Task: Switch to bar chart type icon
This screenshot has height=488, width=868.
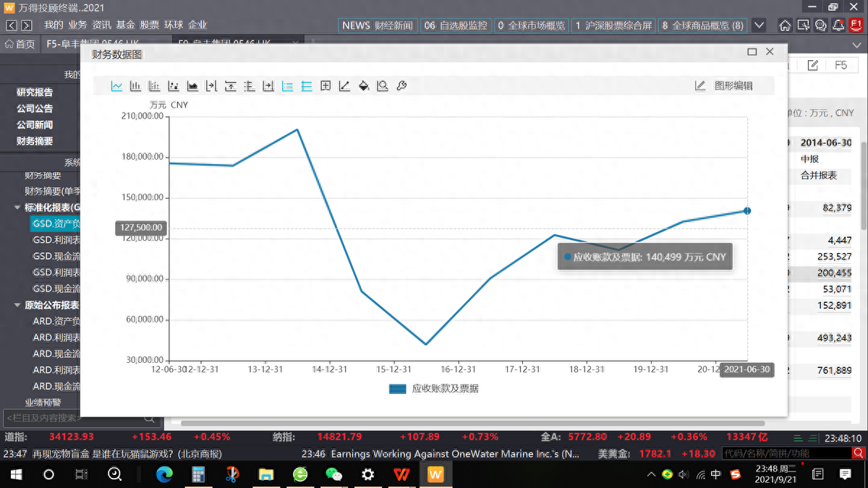Action: 135,86
